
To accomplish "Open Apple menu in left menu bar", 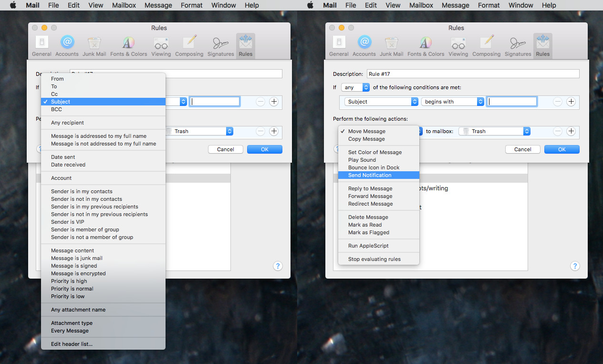I will 13,5.
